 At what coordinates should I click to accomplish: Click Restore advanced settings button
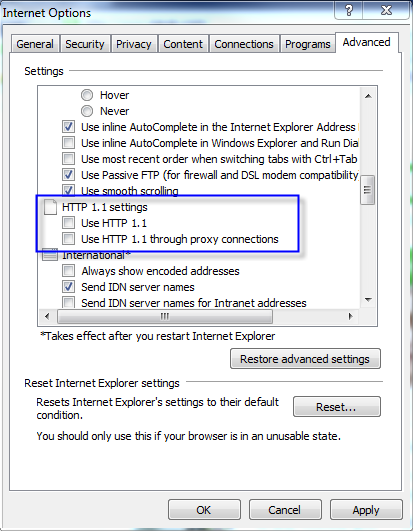pyautogui.click(x=305, y=359)
